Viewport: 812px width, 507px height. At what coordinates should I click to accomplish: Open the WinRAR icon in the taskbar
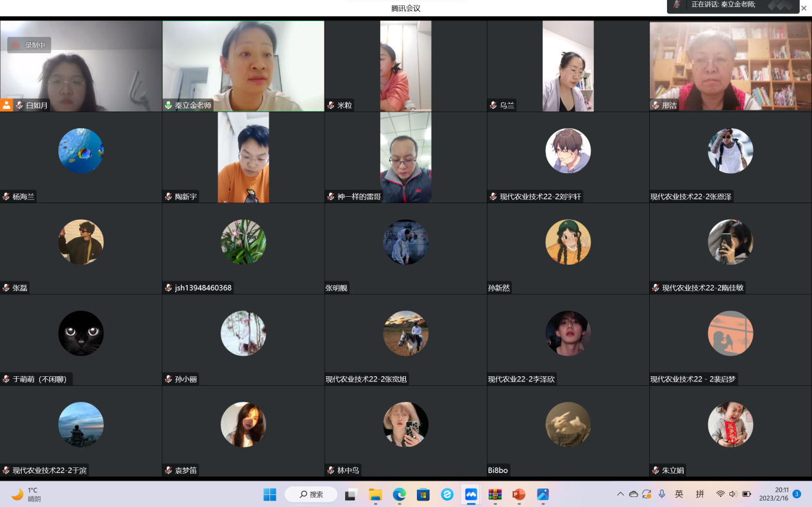coord(495,494)
